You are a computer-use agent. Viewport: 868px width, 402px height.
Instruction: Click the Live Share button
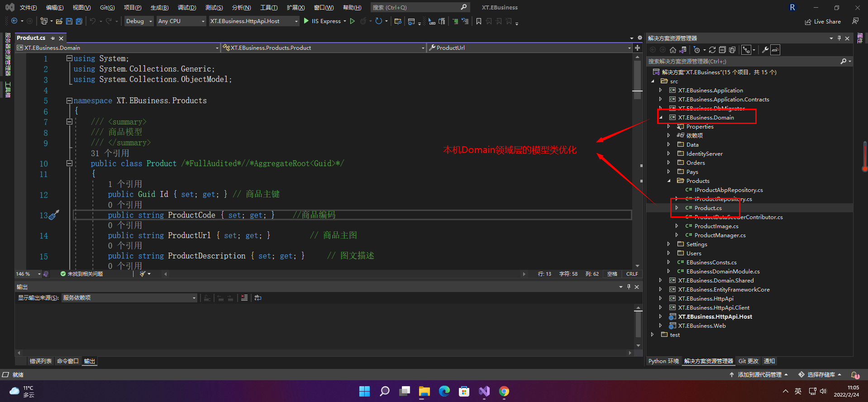(x=823, y=21)
